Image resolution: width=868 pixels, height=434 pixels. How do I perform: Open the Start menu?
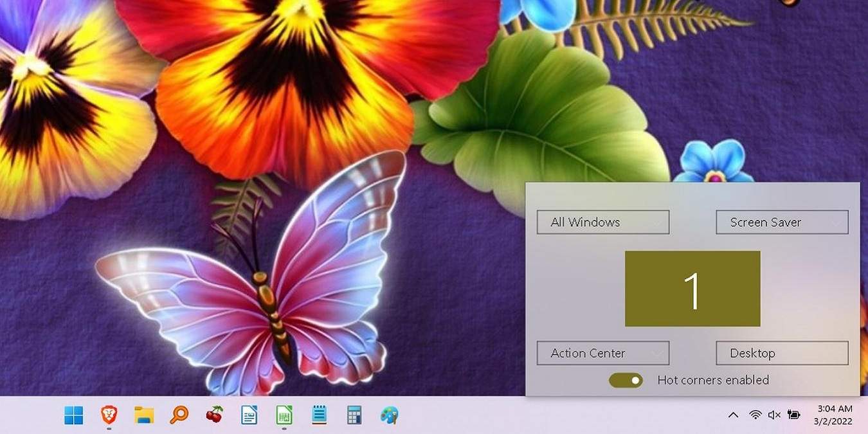[73, 416]
